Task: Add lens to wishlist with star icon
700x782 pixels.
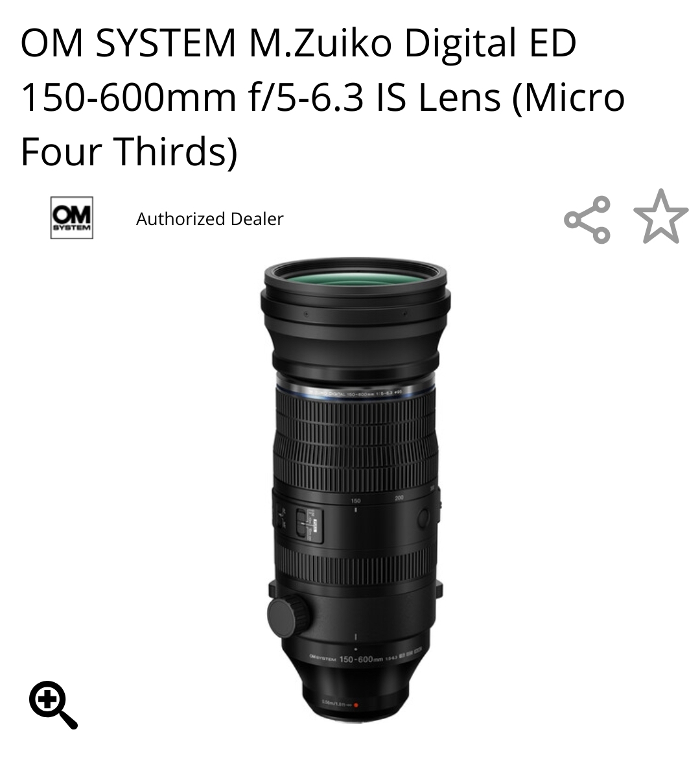Action: pyautogui.click(x=660, y=217)
